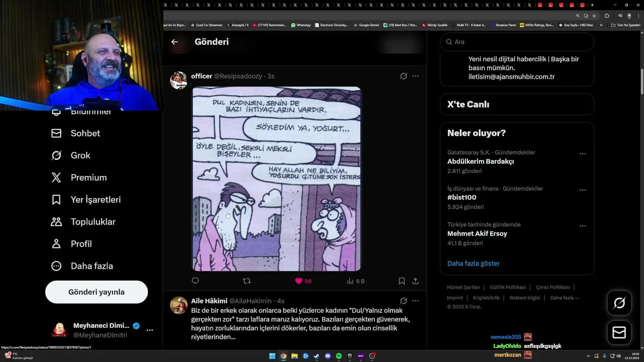Screen dimensions: 644x362
Task: Open the floating Grok button
Action: 619,303
